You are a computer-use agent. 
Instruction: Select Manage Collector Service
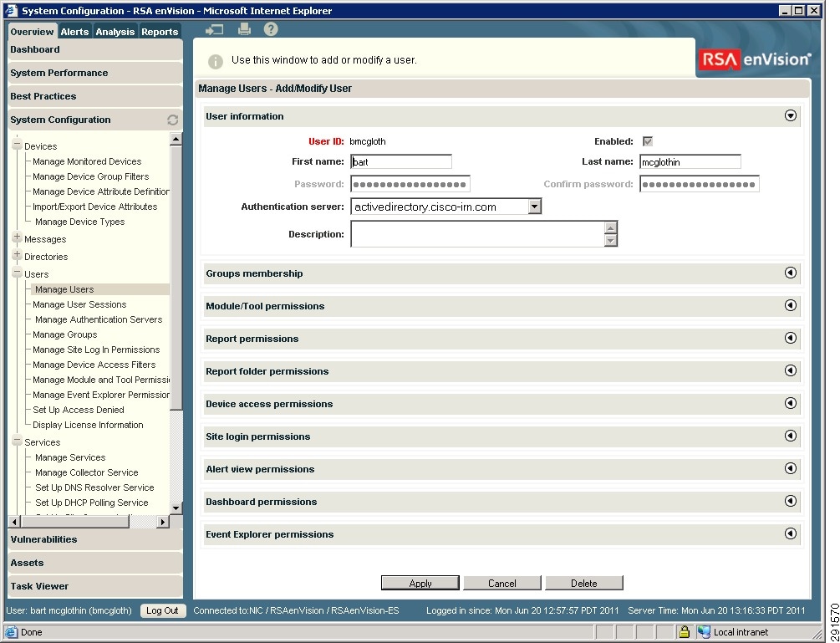(x=87, y=472)
